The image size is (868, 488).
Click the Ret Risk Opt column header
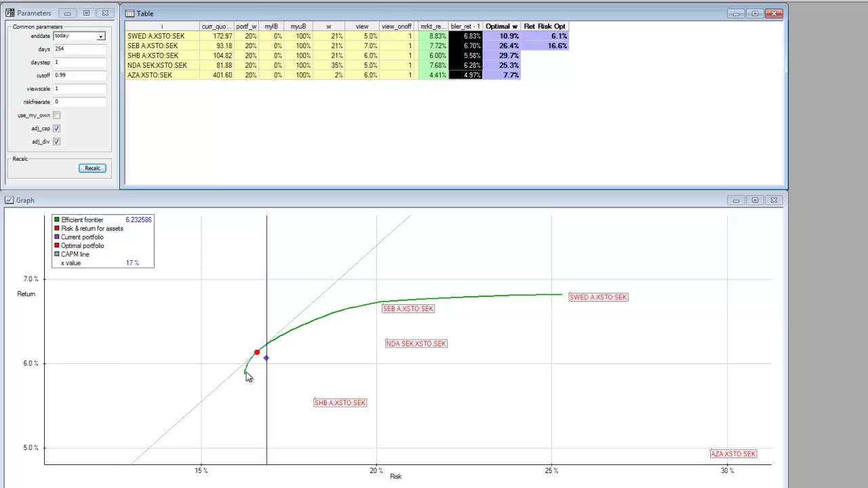point(545,26)
